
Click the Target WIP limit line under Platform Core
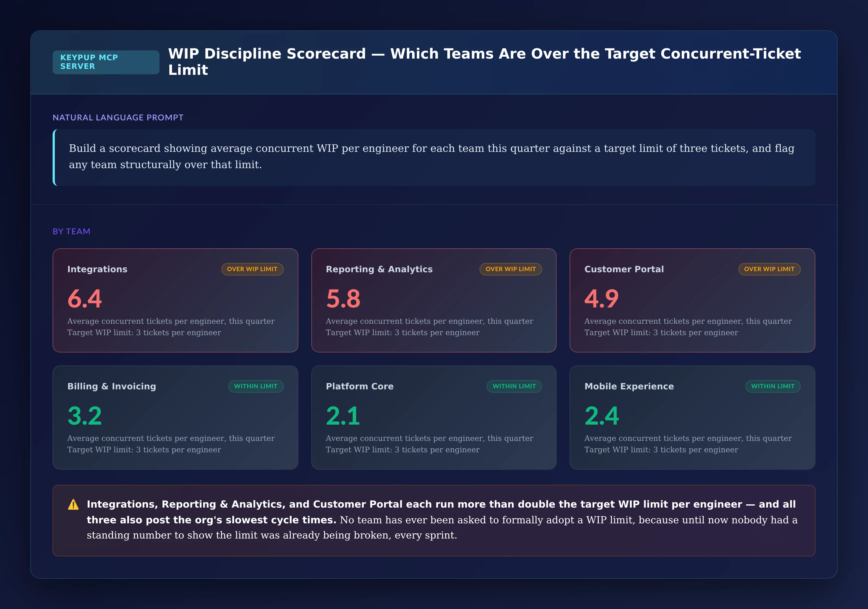(x=403, y=450)
